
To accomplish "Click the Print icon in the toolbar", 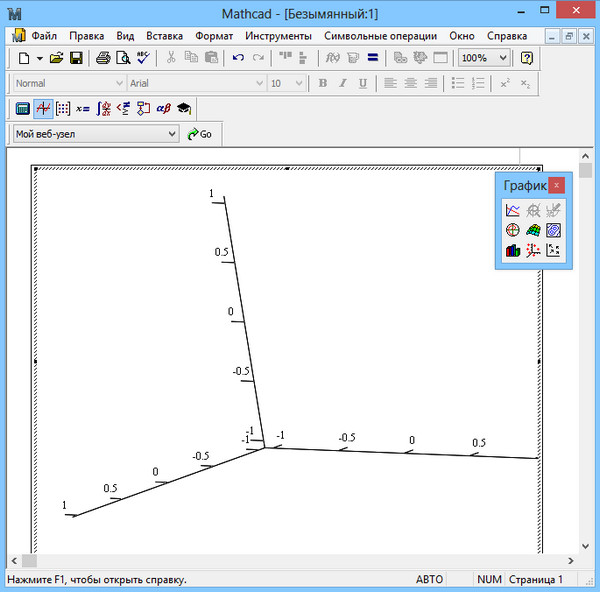I will [x=102, y=58].
